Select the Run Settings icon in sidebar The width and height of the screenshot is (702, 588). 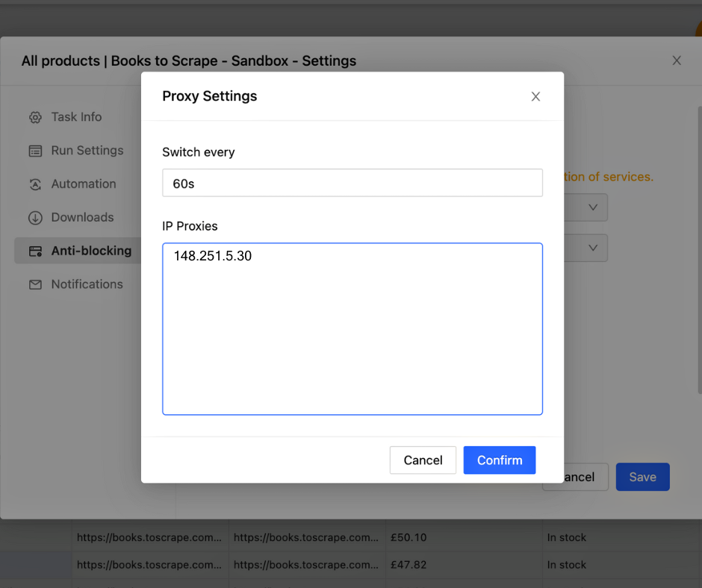tap(34, 151)
